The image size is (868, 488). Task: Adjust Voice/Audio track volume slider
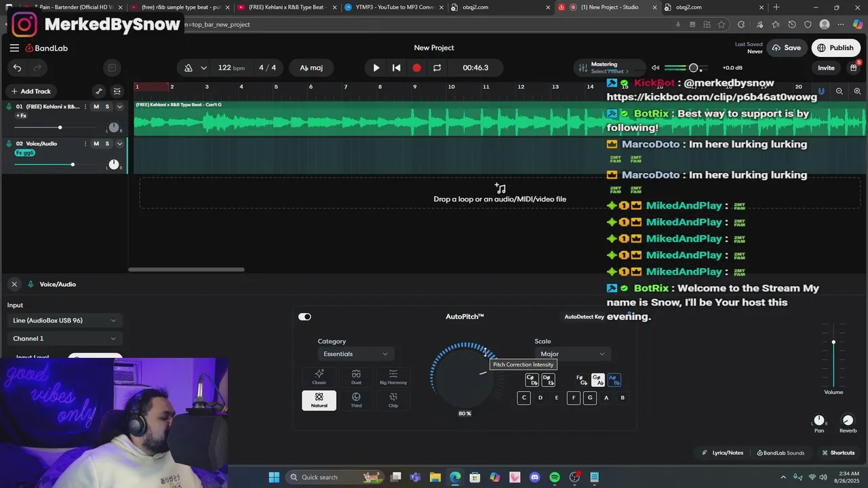tap(73, 165)
